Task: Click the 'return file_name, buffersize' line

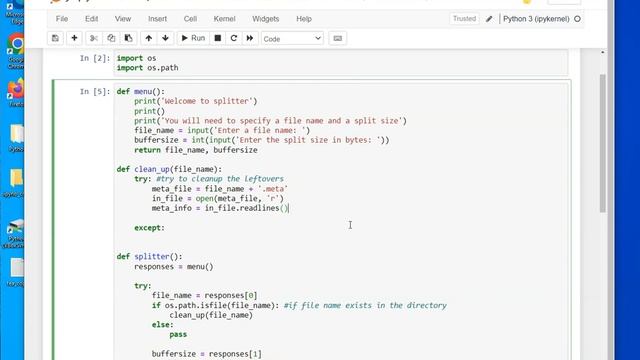Action: click(196, 150)
